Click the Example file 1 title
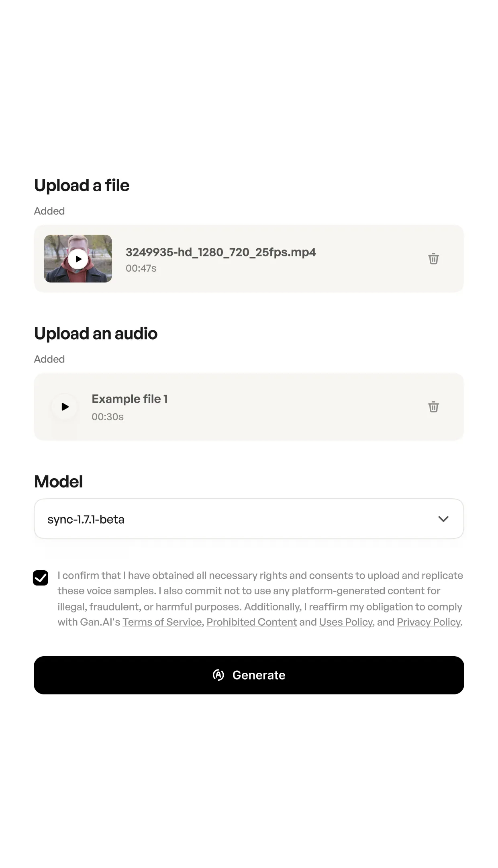Screen dimensions: 498x868 click(130, 399)
